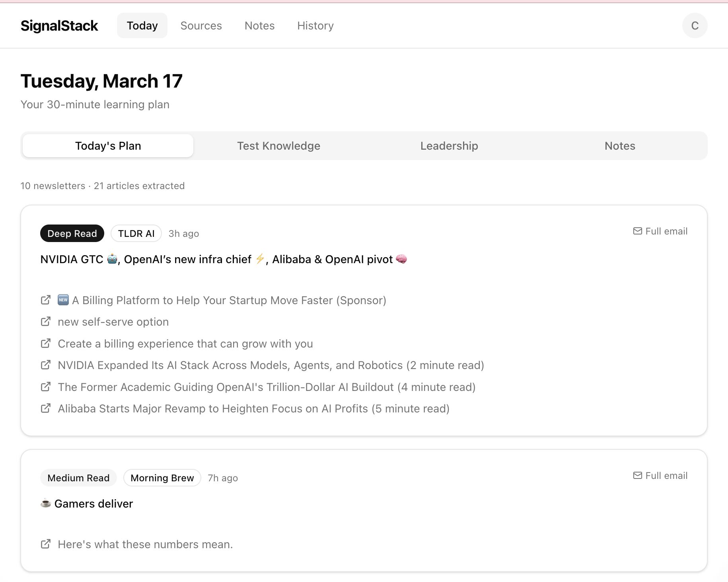Click the envelope icon on the TLDR AI card
Image resolution: width=728 pixels, height=582 pixels.
[637, 231]
